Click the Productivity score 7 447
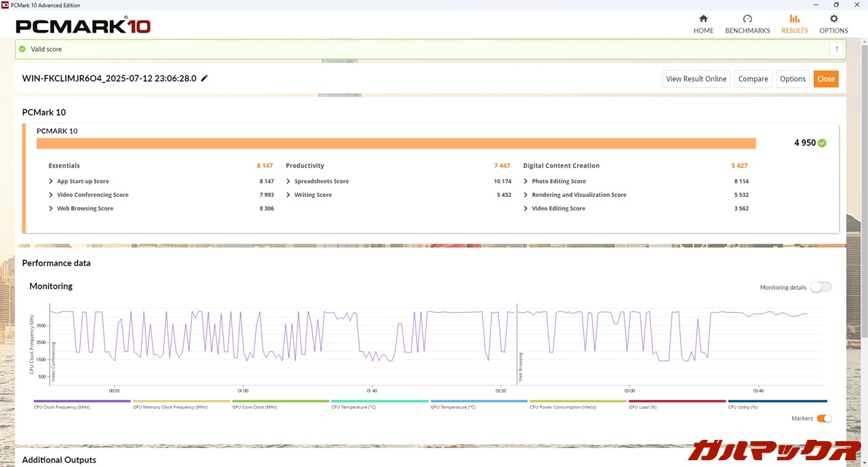Screen dimensions: 868x467 click(502, 166)
